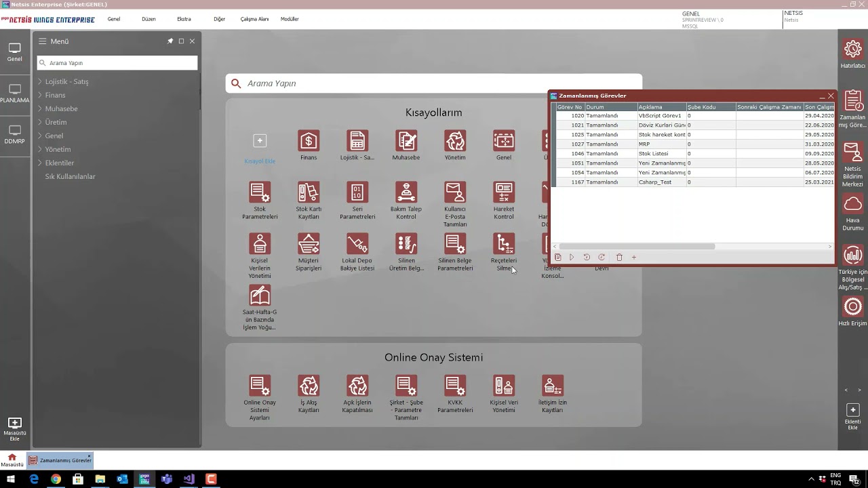Open the Çalışma Alanı menu
The width and height of the screenshot is (868, 488).
tap(254, 19)
